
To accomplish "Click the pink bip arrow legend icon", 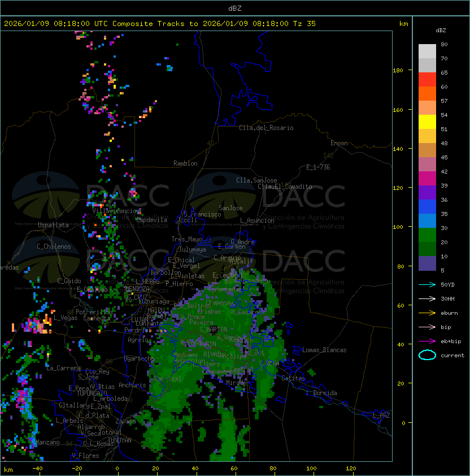I will 427,327.
